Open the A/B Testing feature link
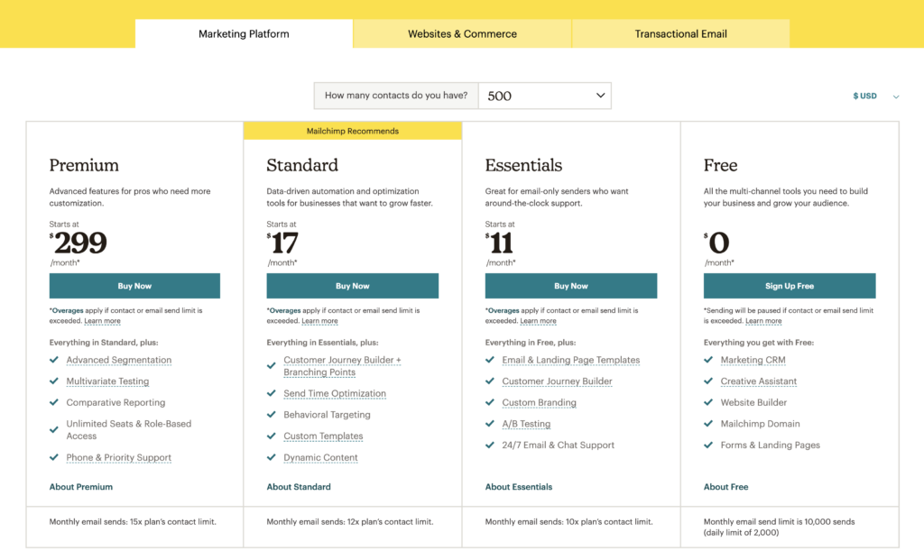 526,424
